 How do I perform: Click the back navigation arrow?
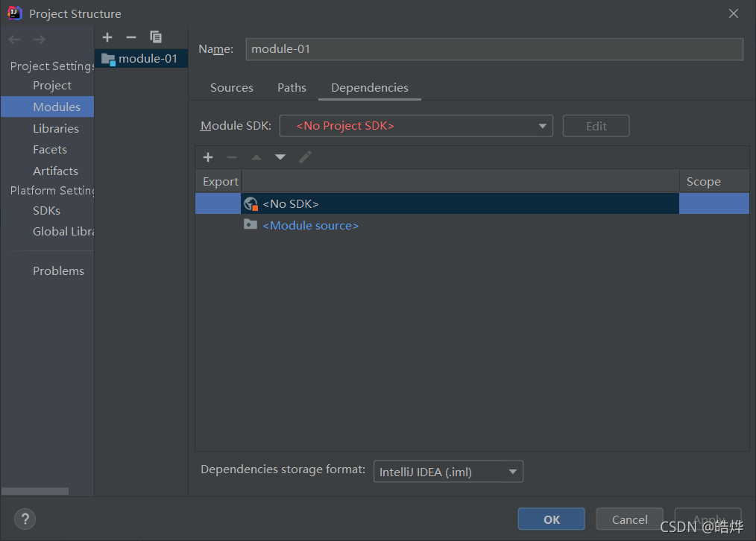pos(15,39)
